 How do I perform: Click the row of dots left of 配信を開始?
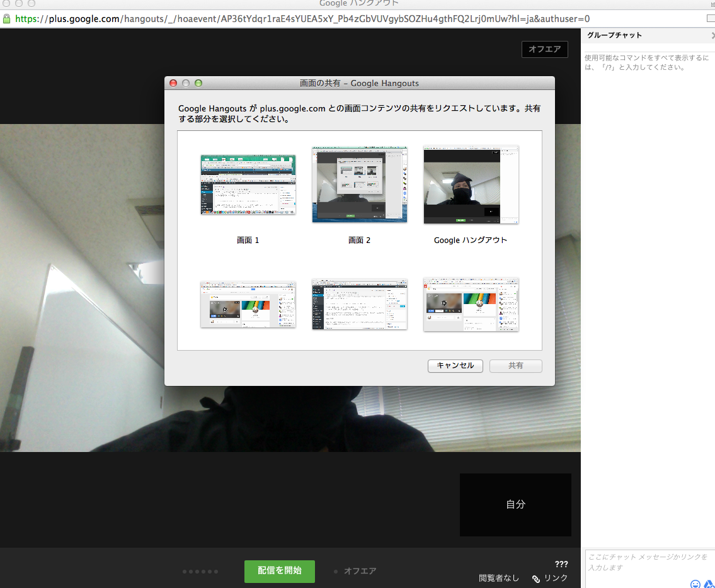point(200,572)
